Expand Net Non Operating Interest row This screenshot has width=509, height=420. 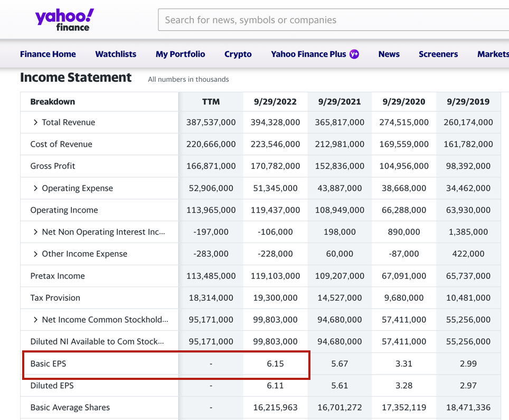point(35,232)
